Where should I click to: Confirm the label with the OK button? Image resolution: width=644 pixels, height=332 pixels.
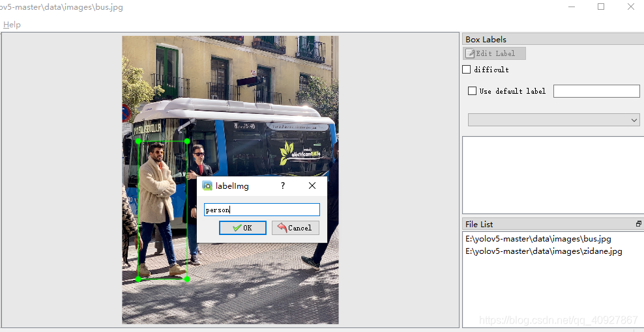pos(242,228)
